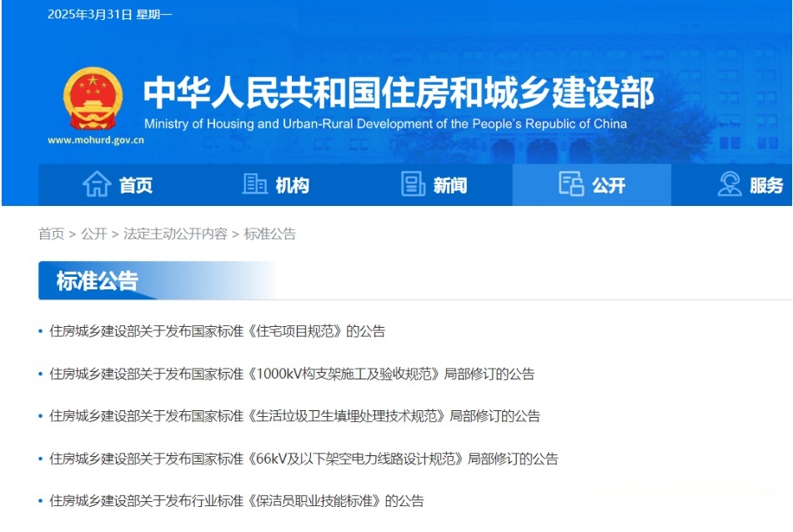Image resolution: width=793 pixels, height=532 pixels.
Task: Click 标准公告 in the breadcrumb
Action: [x=269, y=233]
